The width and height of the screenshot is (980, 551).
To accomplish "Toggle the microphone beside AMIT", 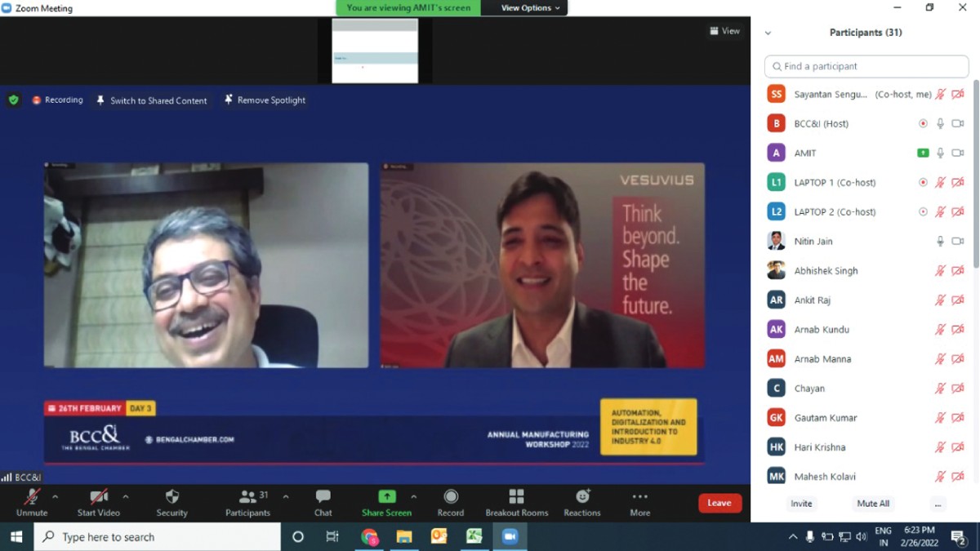I will [940, 153].
